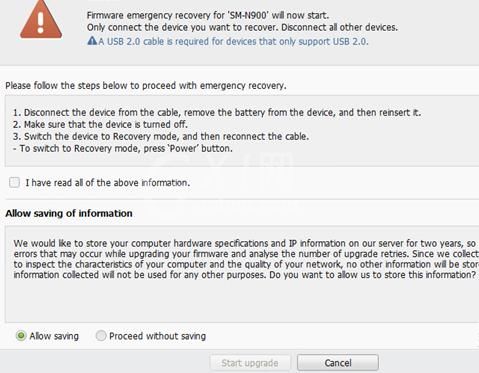Tick the 'I have read all' checkbox
The image size is (479, 373).
[x=14, y=182]
